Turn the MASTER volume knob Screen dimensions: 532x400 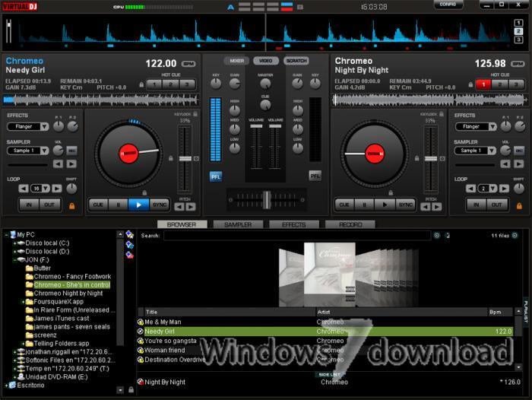coord(265,84)
